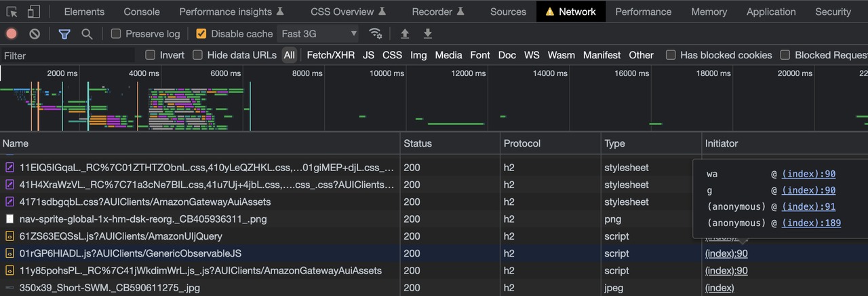
Task: Filter requests by Font type
Action: coord(480,55)
